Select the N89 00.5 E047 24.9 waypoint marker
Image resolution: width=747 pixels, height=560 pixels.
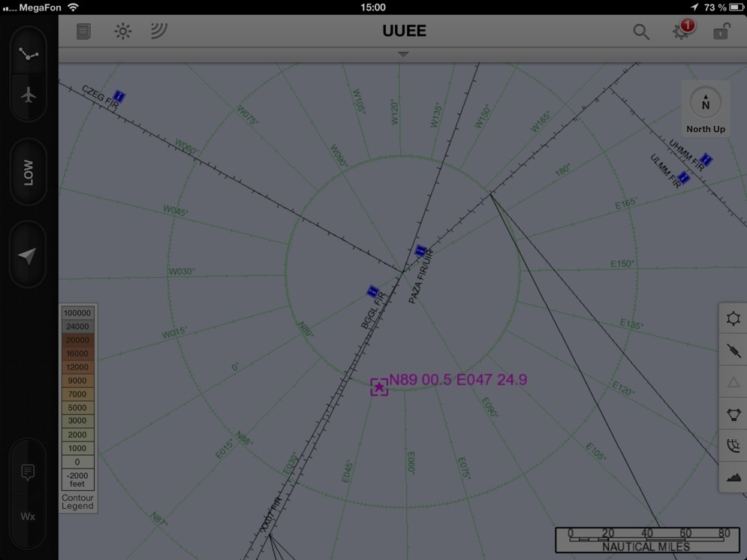click(x=379, y=387)
